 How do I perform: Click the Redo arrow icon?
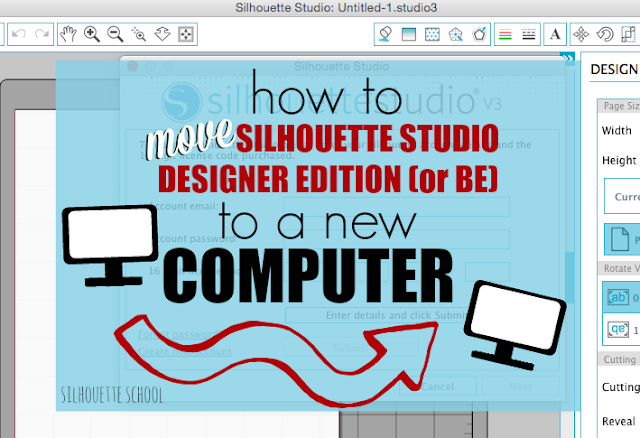point(42,34)
